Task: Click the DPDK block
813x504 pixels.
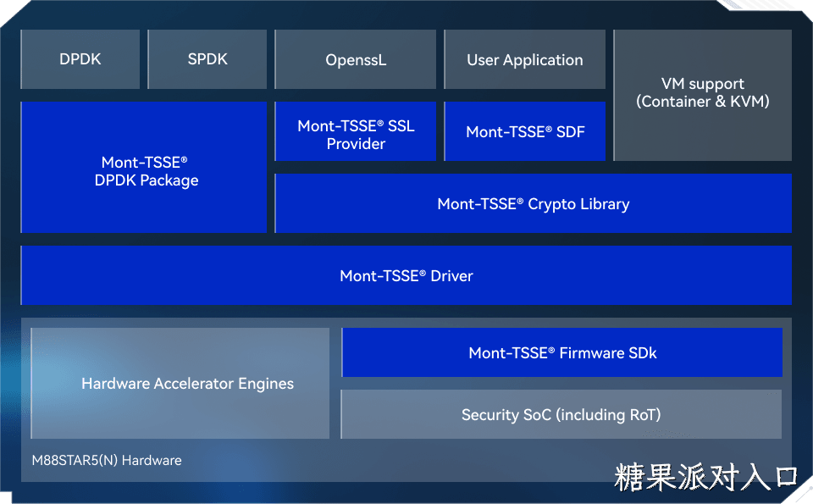Action: [80, 59]
